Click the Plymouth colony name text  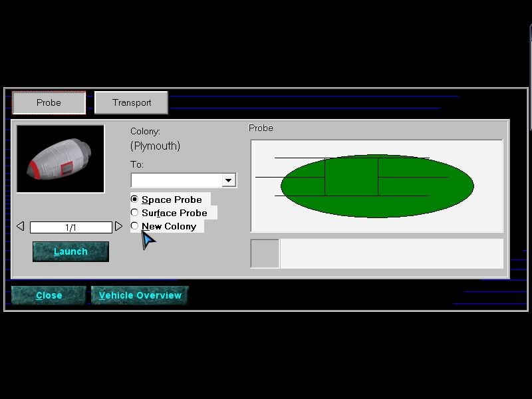click(x=155, y=146)
